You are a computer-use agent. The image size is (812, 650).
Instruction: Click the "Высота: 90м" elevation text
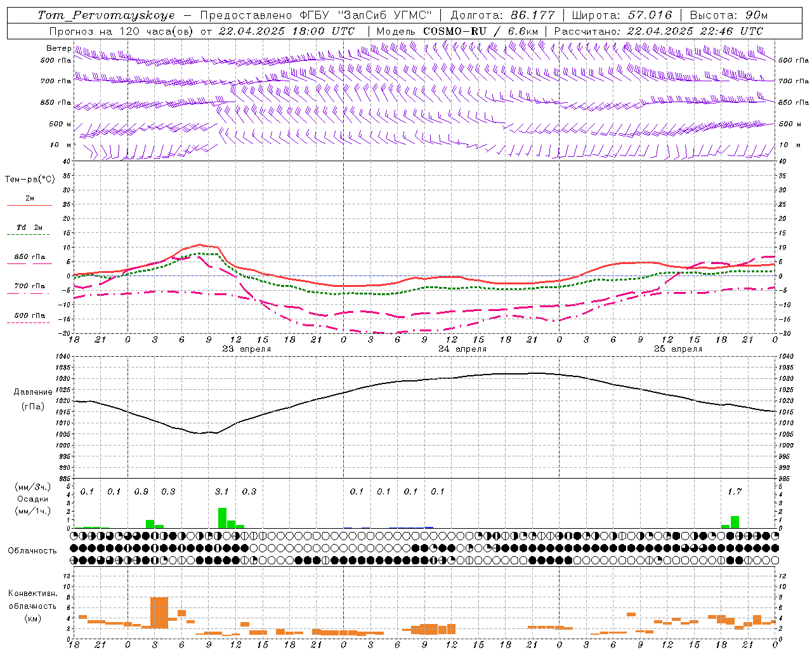click(x=729, y=15)
